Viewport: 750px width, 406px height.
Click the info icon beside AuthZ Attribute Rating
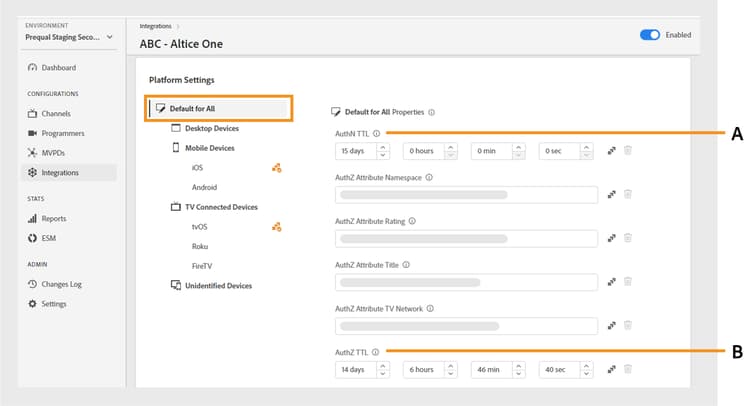point(411,221)
